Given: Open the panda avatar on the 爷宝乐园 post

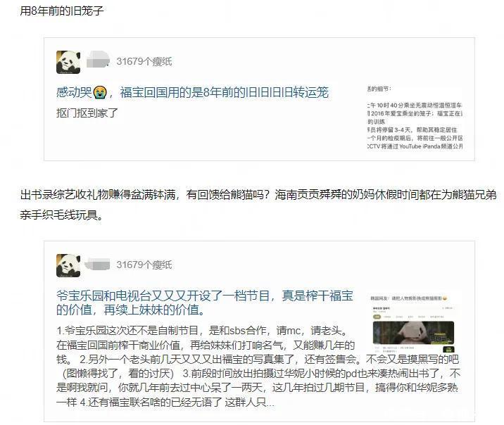Looking at the screenshot, I should click(x=68, y=265).
